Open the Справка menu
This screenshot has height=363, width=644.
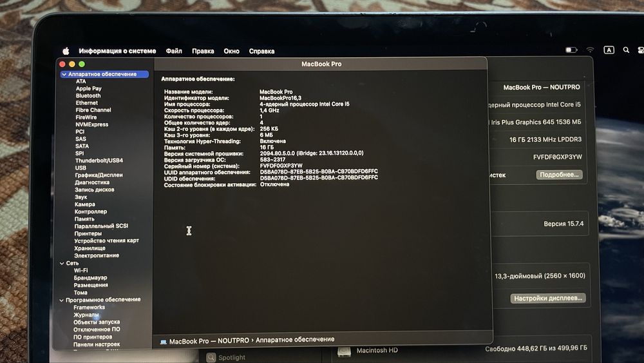click(x=261, y=51)
